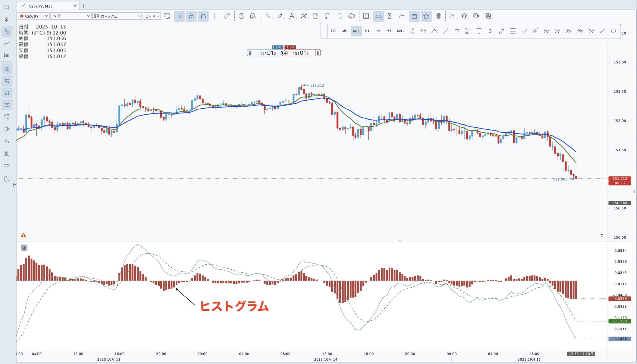Select the ruler measurement tool
The height and width of the screenshot is (364, 637).
227,16
